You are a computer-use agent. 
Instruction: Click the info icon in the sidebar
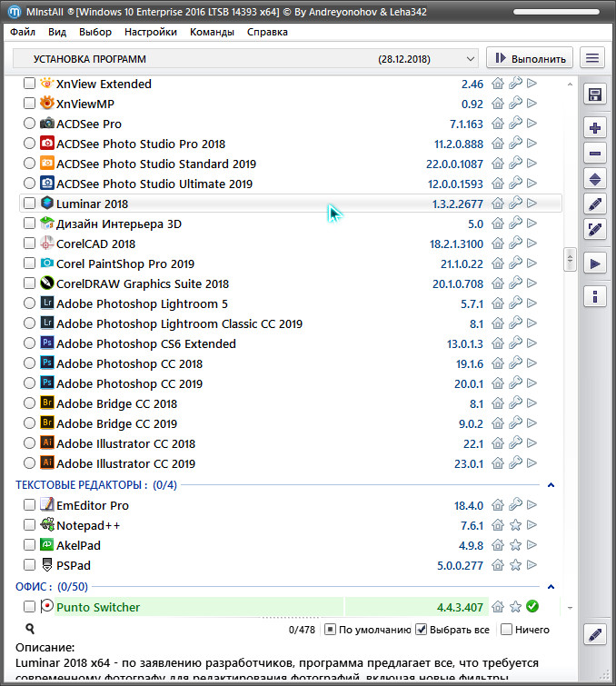point(595,296)
